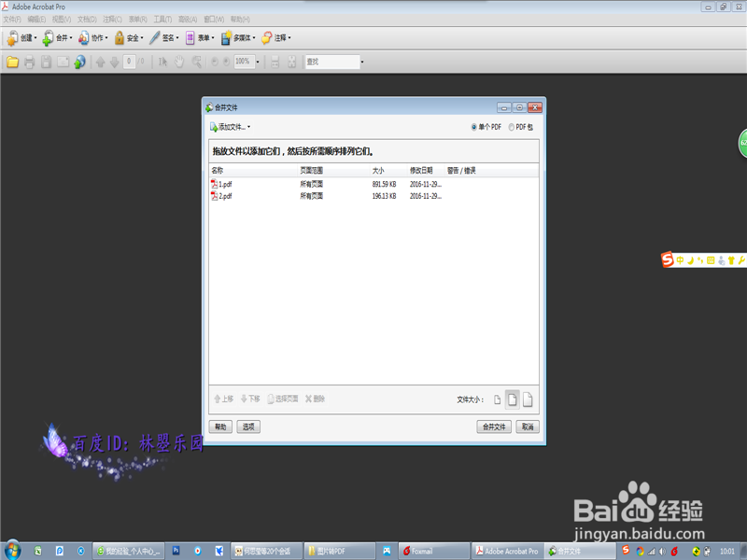Click the 选项 options button in dialog
747x560 pixels.
point(248,427)
